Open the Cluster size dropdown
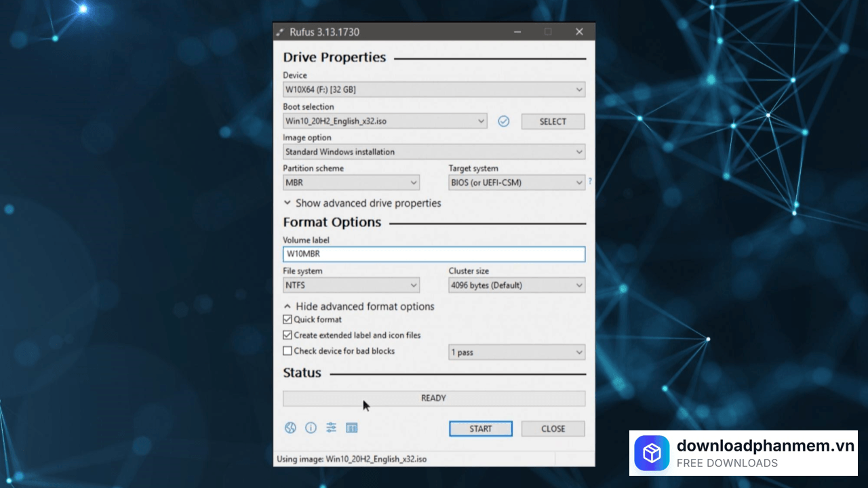The height and width of the screenshot is (488, 868). [517, 285]
